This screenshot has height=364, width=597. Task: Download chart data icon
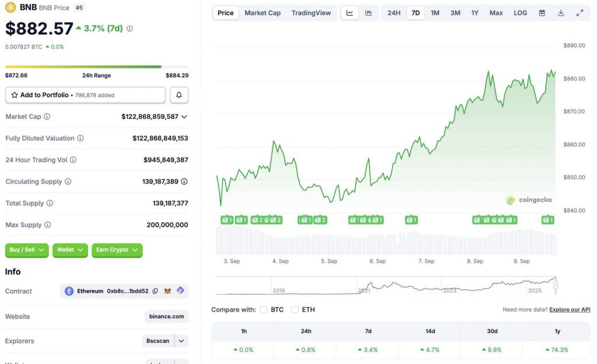pos(561,13)
